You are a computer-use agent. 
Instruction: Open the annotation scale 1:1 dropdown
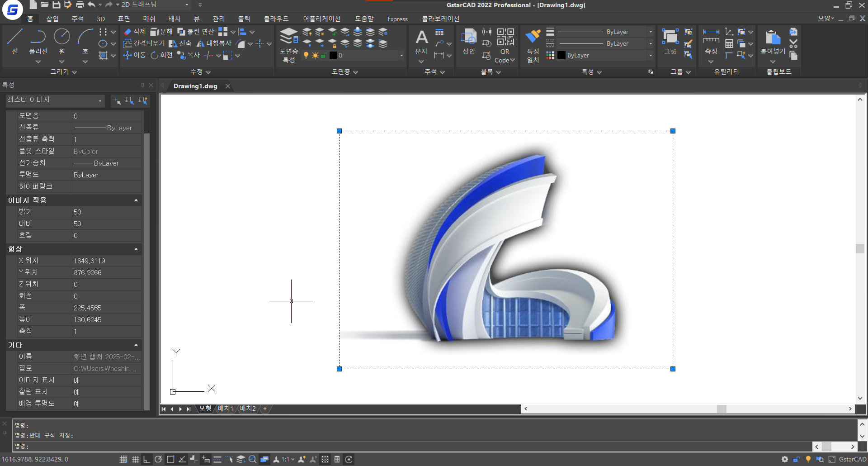288,459
